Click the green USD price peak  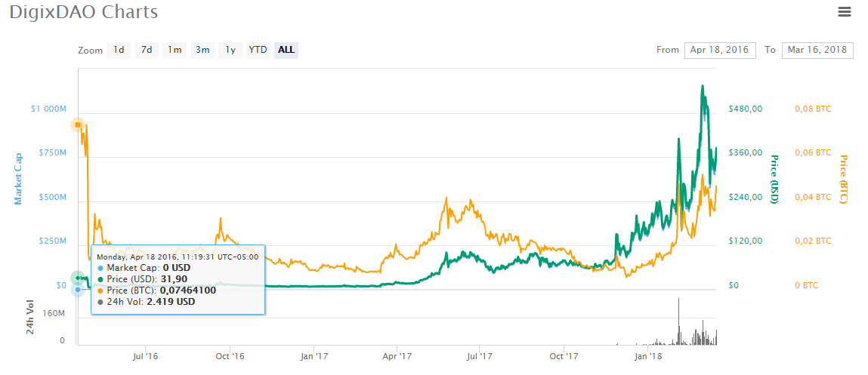[703, 86]
